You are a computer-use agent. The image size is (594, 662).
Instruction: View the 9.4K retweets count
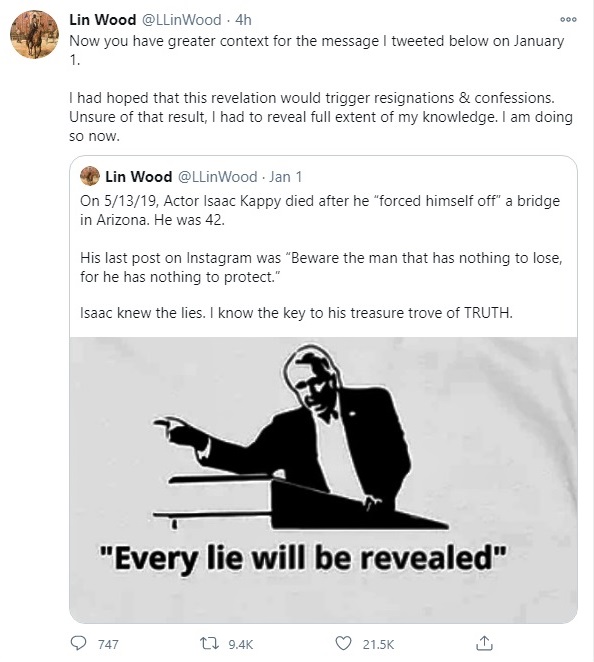pos(241,644)
